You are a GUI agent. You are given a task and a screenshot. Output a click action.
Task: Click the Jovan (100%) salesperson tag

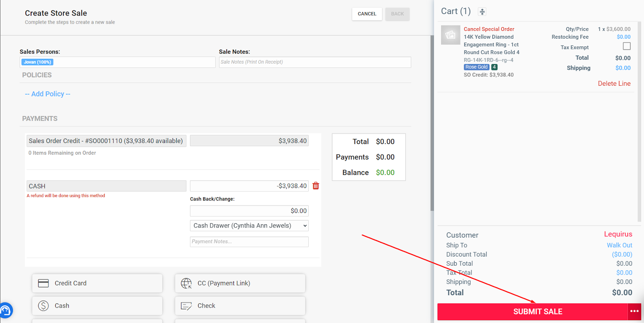point(37,62)
